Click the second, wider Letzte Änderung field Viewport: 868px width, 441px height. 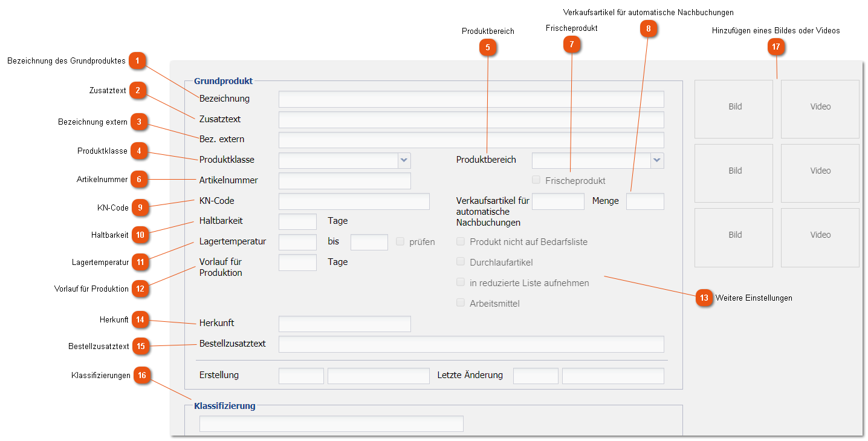tap(613, 376)
